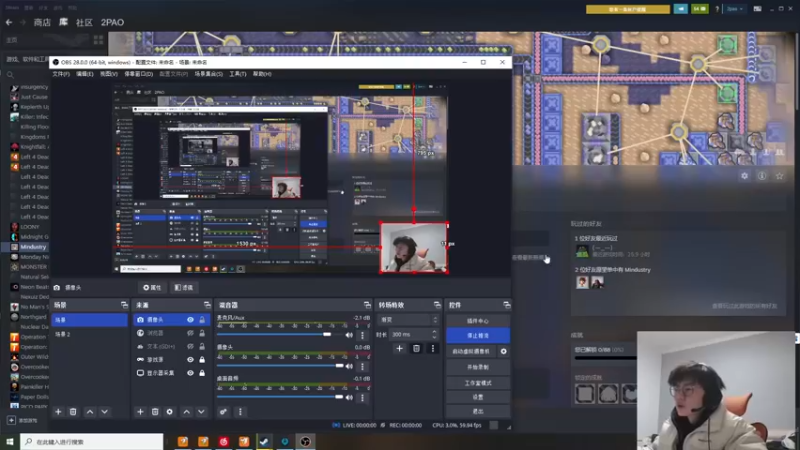Open the 2PAO profile tab in Steam
The image size is (800, 450).
[x=112, y=22]
